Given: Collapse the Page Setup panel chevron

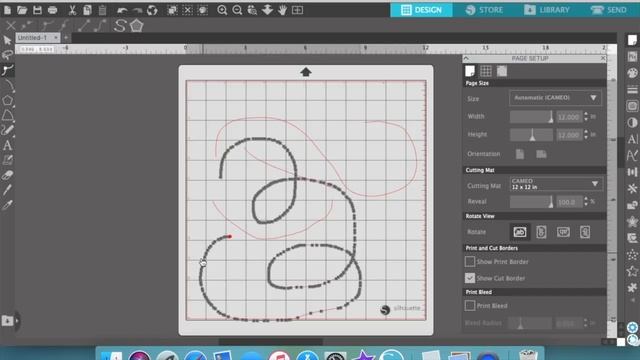Looking at the screenshot, I should (466, 58).
